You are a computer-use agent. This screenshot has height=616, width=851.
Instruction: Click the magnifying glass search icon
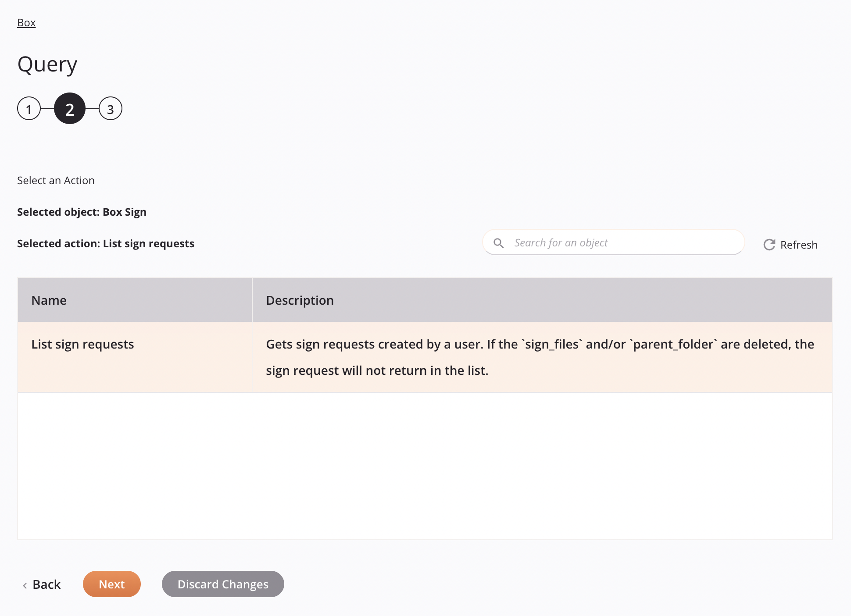pos(499,243)
